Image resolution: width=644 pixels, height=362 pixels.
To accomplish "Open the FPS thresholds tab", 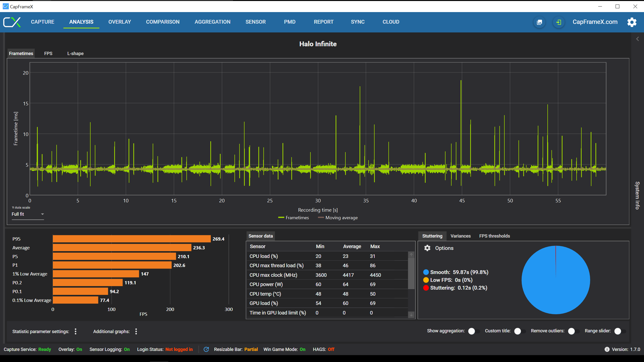I will point(495,236).
